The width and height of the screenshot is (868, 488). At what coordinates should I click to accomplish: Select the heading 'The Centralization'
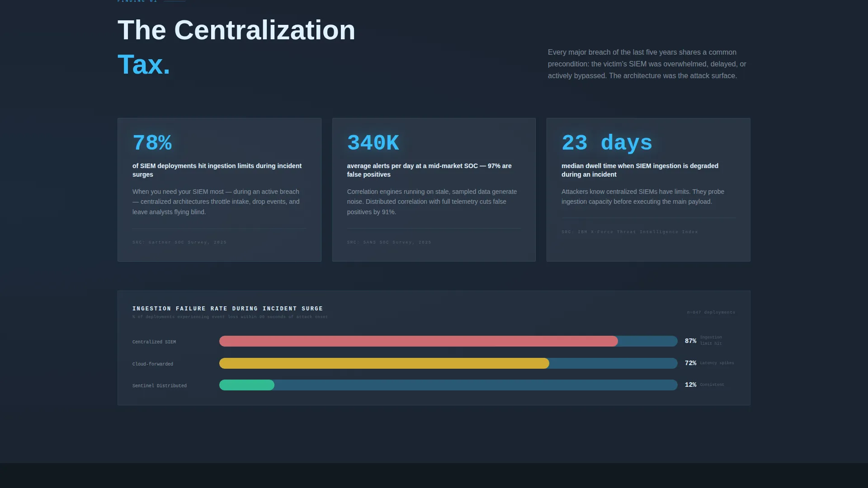pyautogui.click(x=236, y=30)
